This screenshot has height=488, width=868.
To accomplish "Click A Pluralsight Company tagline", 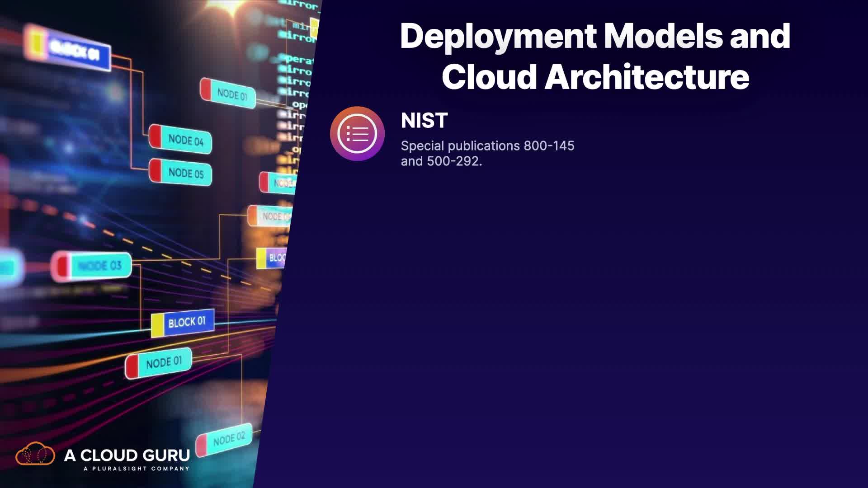I will click(137, 469).
